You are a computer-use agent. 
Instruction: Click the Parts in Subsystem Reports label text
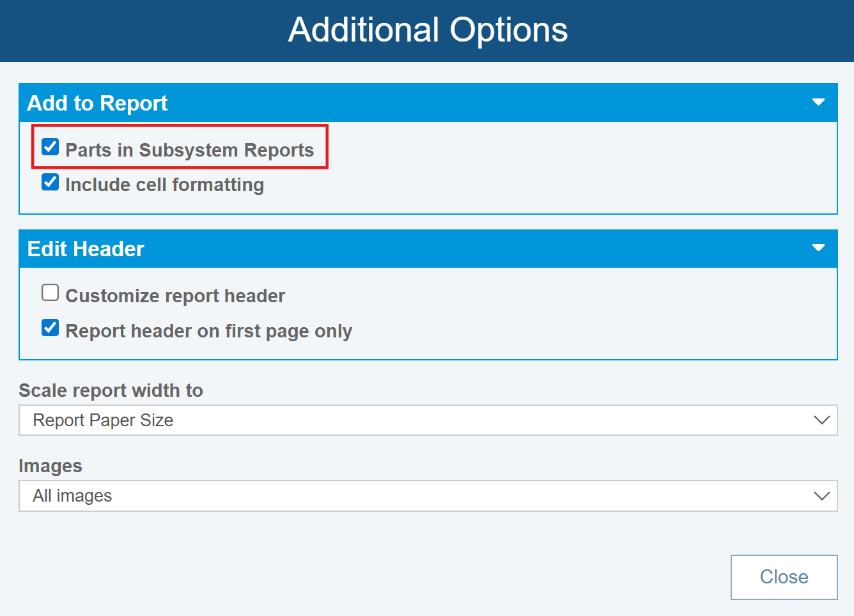click(x=189, y=150)
